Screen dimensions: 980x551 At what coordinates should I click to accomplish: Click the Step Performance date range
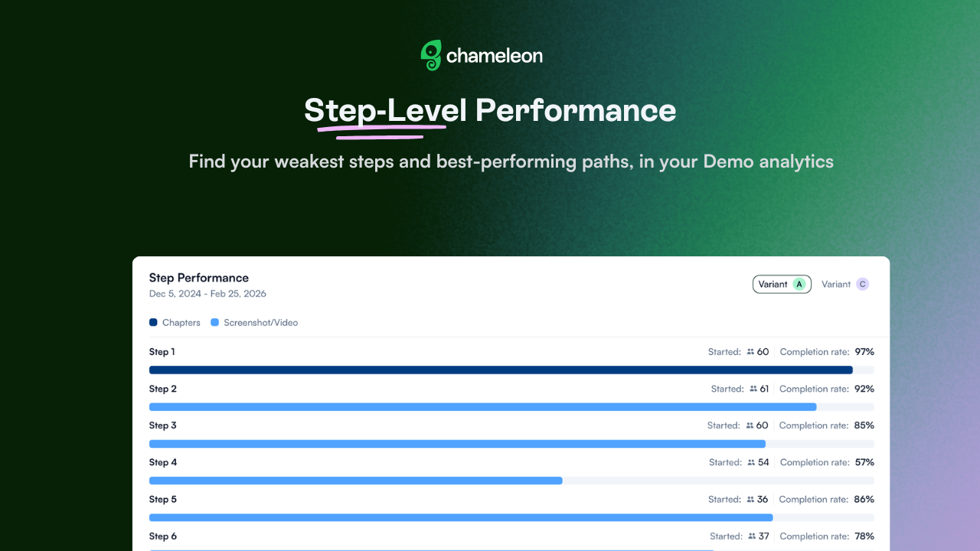(x=207, y=294)
